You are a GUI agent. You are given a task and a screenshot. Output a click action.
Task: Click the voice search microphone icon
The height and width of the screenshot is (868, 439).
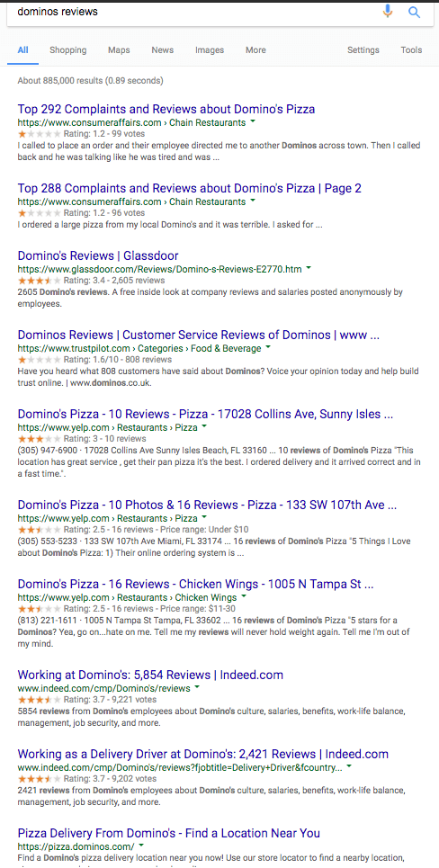tap(388, 11)
